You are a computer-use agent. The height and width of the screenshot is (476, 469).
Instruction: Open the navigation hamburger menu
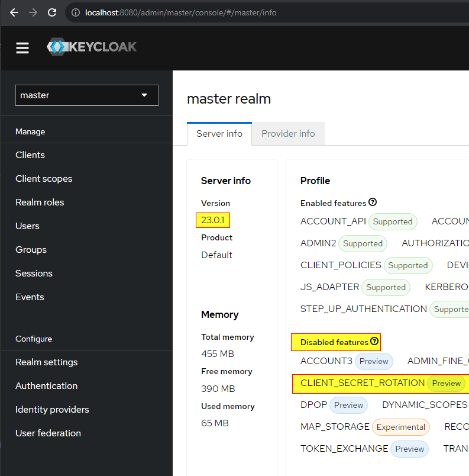click(x=22, y=48)
